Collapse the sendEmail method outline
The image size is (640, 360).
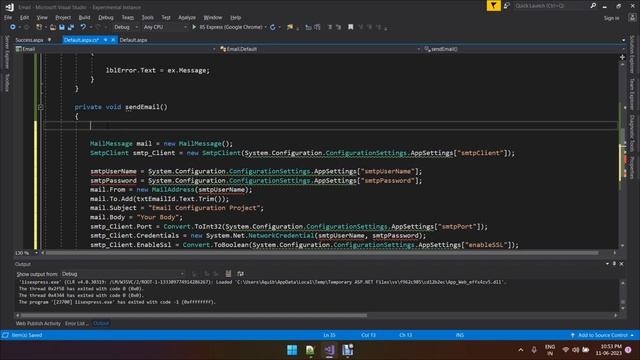[40, 107]
